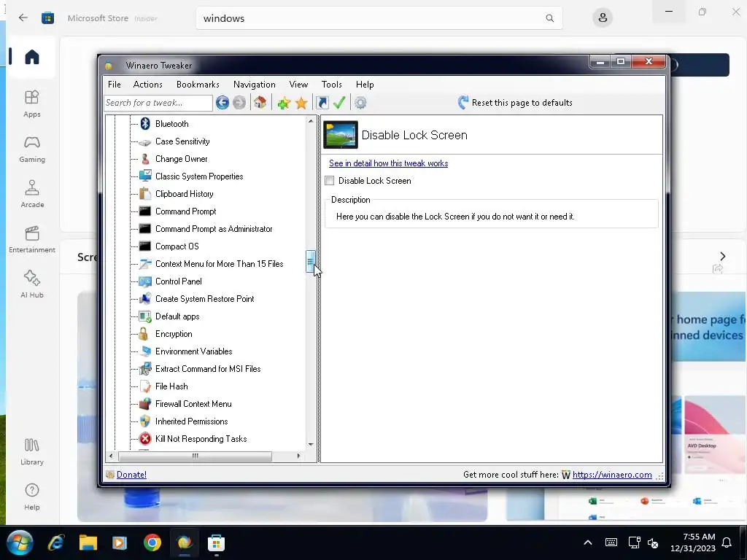
Task: Go to the Home page icon in toolbar
Action: pos(260,102)
